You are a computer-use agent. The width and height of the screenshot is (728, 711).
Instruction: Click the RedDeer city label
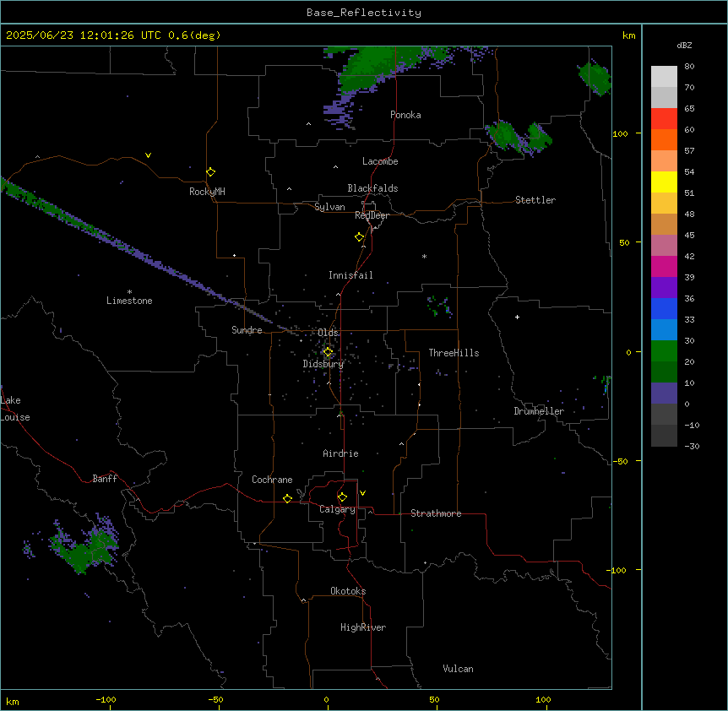(x=372, y=215)
